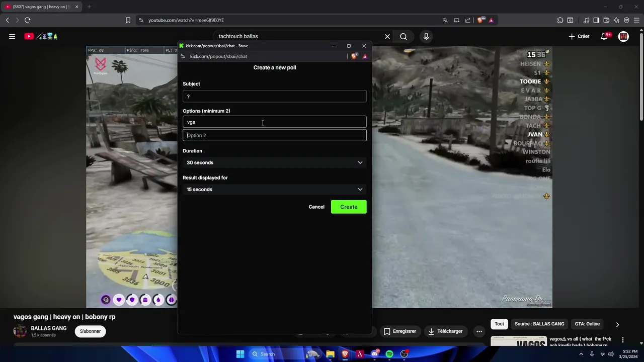Open taskbar volume control

611,354
